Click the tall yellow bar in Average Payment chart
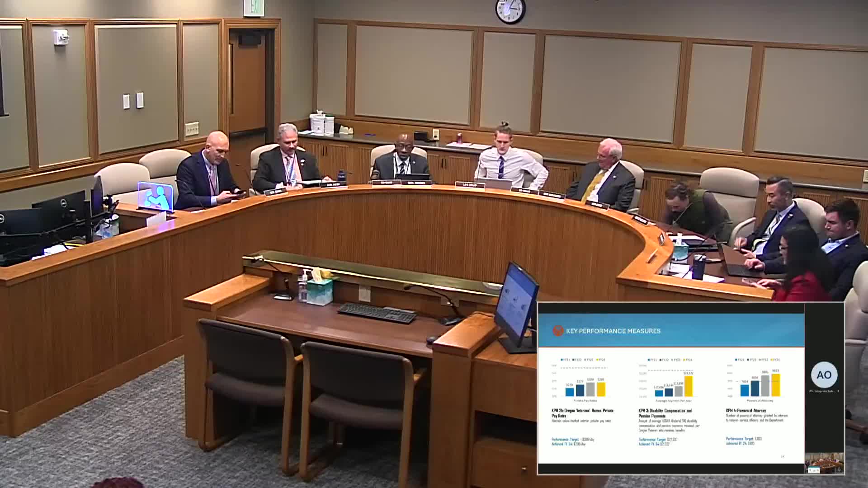The image size is (868, 488). coord(688,386)
